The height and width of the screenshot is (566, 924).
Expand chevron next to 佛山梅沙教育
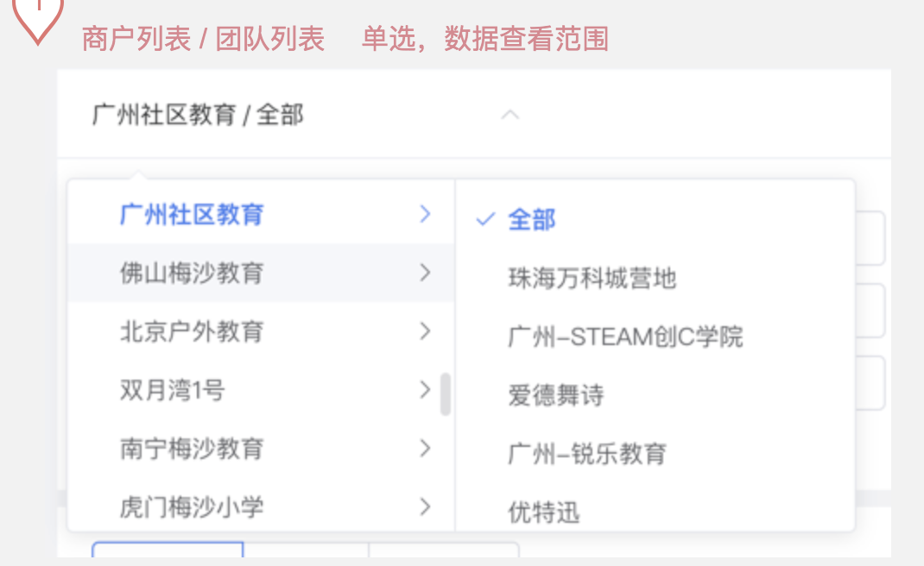[424, 274]
